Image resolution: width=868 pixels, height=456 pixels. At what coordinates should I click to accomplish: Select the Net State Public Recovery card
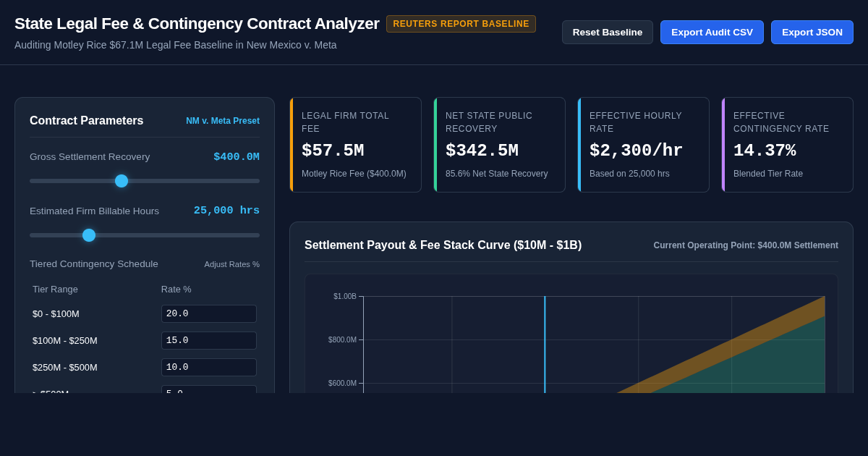500,145
